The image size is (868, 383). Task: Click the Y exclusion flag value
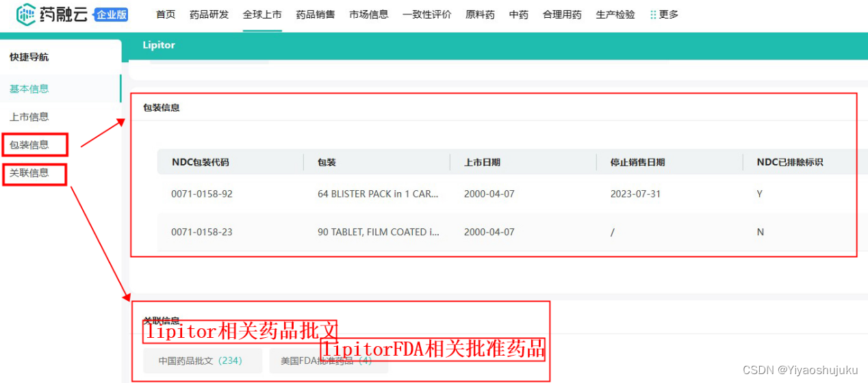(x=760, y=194)
